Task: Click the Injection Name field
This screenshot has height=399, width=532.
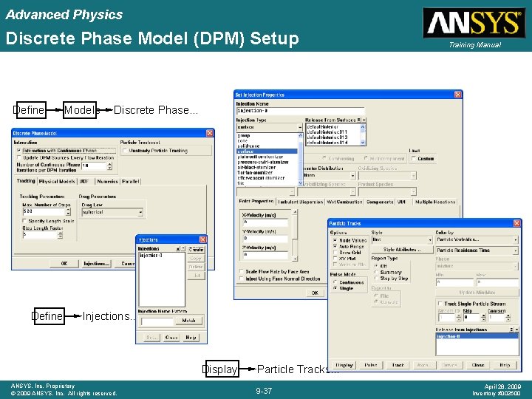Action: point(300,111)
